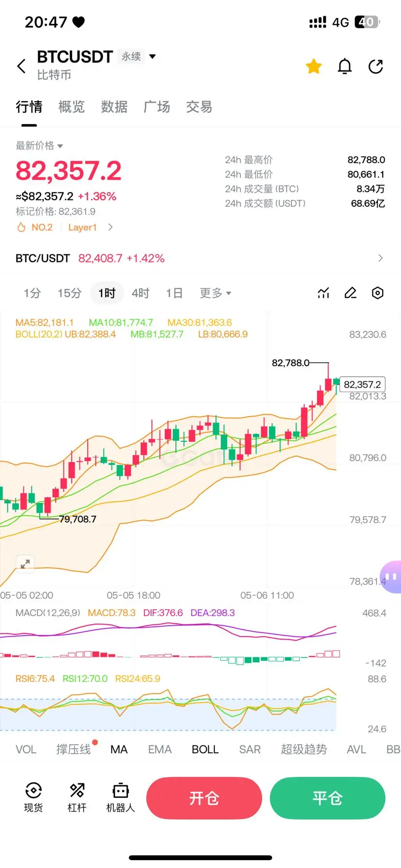The width and height of the screenshot is (401, 868).
Task: Tap the MACD(12,26,9) indicator label
Action: coord(48,613)
